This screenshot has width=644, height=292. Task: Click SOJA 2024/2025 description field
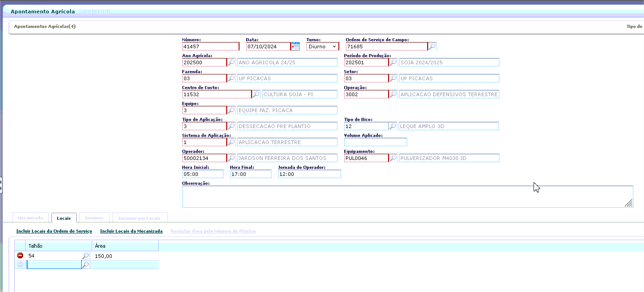(449, 62)
